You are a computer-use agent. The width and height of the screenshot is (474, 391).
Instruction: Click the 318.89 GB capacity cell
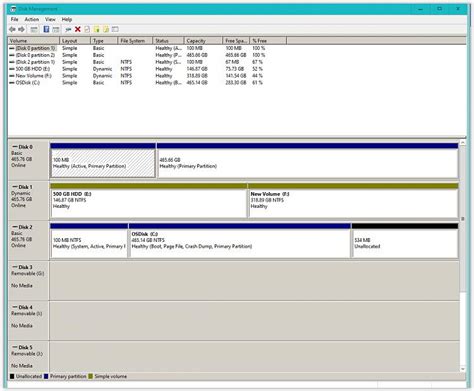[x=197, y=76]
